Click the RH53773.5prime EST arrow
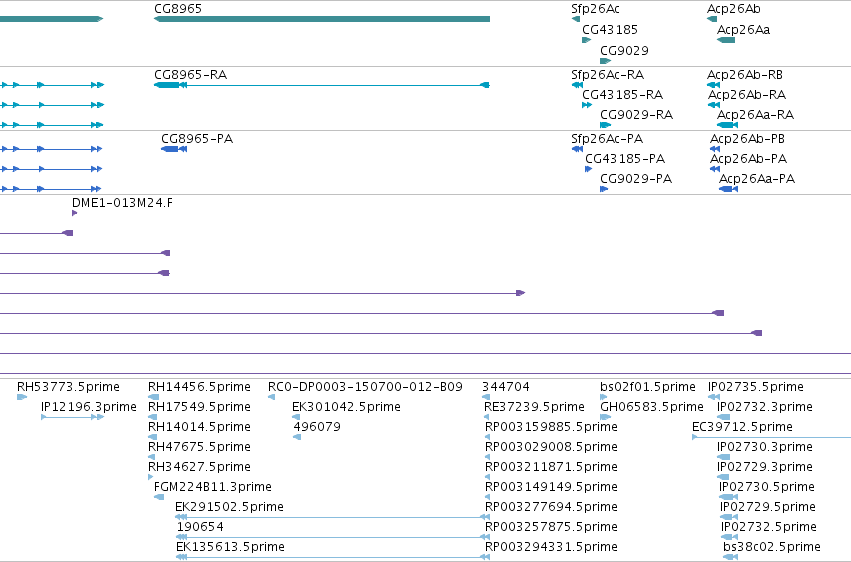Screen dimensions: 851x562 point(22,397)
